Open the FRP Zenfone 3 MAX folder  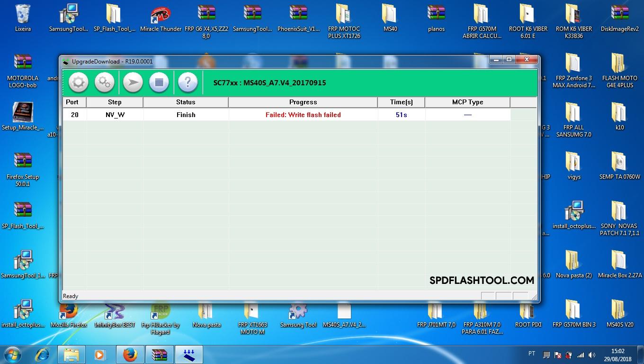[574, 71]
